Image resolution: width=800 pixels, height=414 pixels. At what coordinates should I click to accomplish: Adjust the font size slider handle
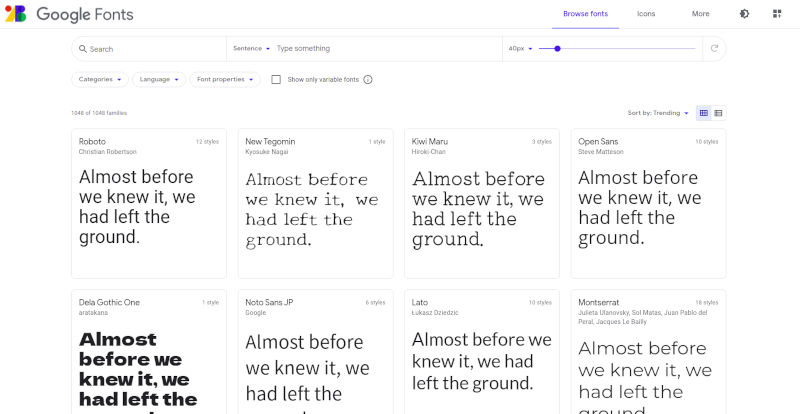tap(557, 48)
